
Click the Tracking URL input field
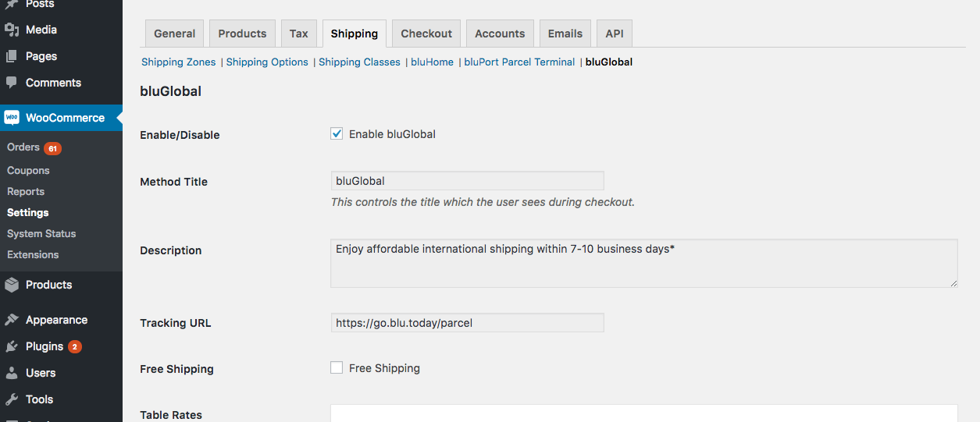click(x=467, y=323)
